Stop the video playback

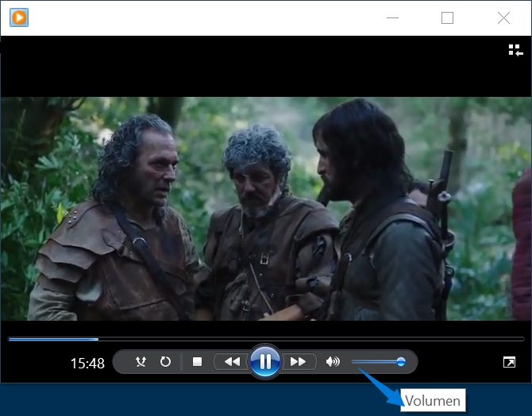(x=197, y=362)
